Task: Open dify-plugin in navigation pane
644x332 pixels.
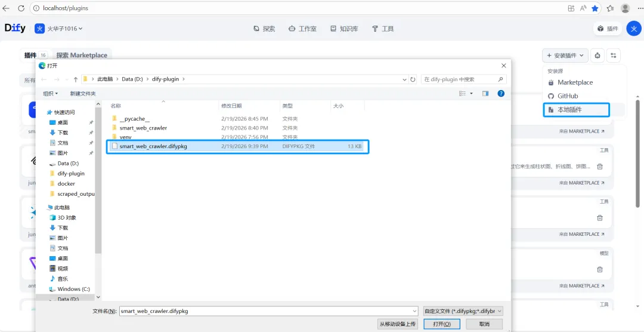Action: pos(70,173)
